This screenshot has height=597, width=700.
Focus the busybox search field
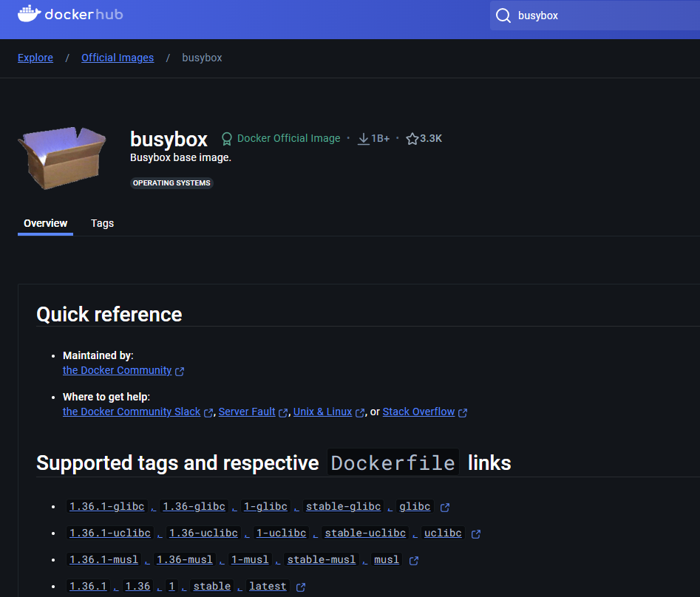pos(594,16)
